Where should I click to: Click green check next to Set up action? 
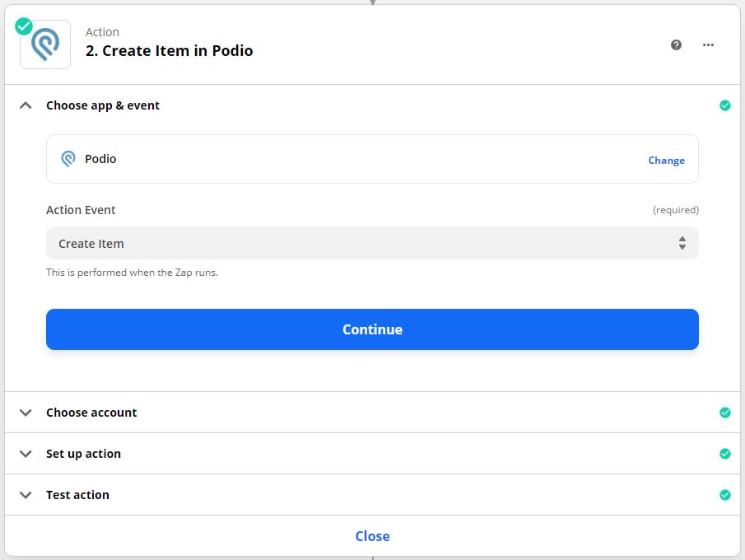[724, 454]
